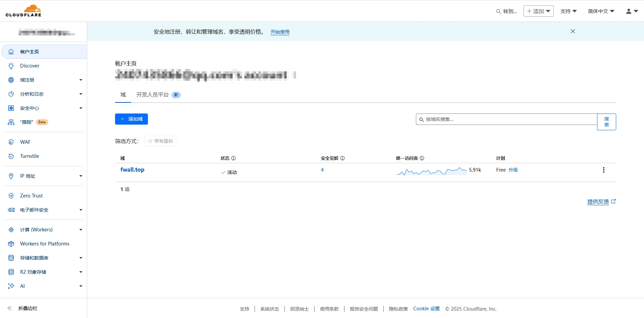This screenshot has width=644, height=318.
Task: Open the 简体中文 language dropdown
Action: pos(601,11)
